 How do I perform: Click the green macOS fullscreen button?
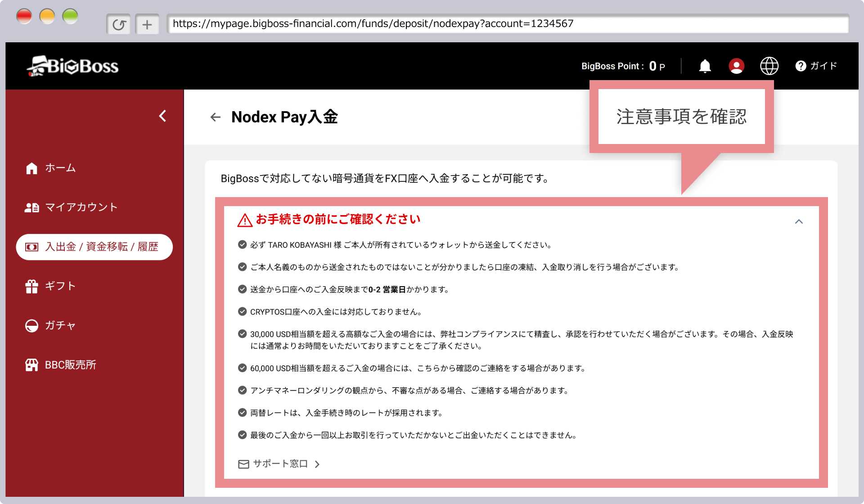pos(70,17)
